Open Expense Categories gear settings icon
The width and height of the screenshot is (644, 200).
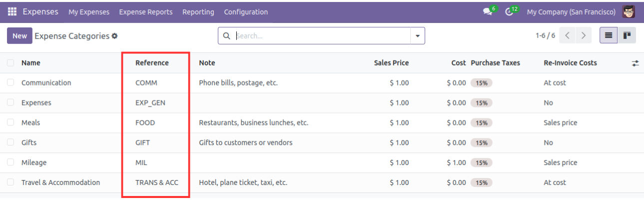coord(114,36)
